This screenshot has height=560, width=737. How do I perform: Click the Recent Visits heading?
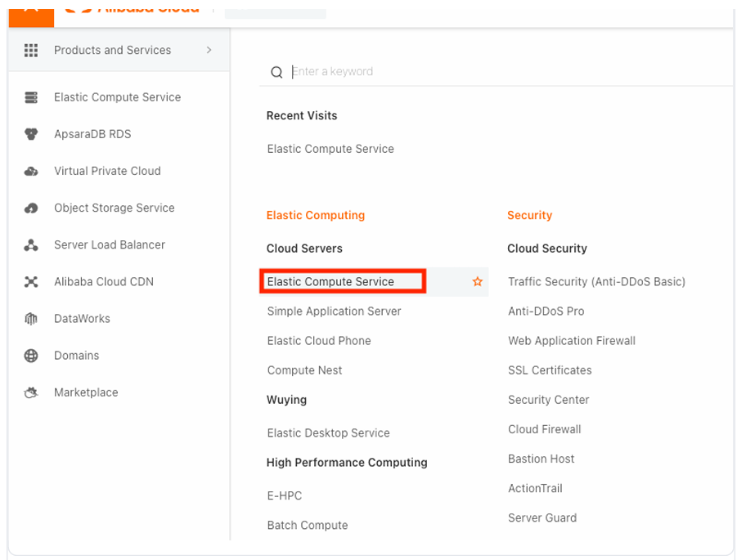point(302,115)
